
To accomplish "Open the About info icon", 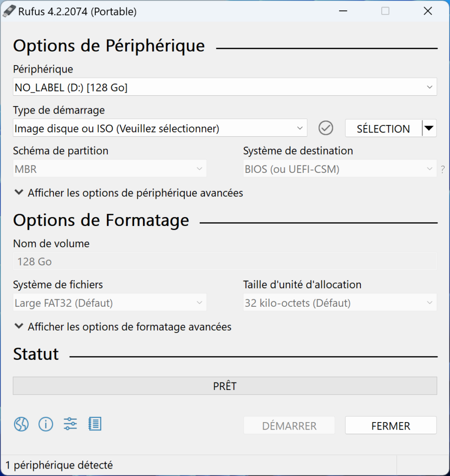I will point(46,424).
